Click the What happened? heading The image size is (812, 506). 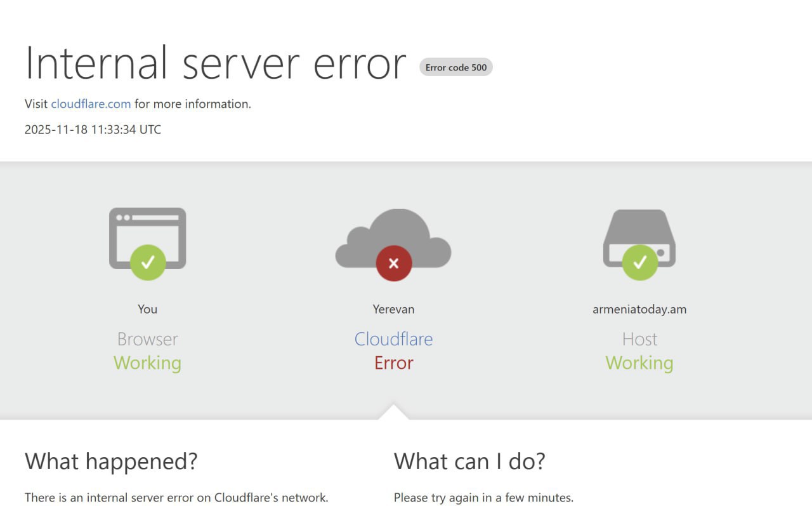coord(111,461)
